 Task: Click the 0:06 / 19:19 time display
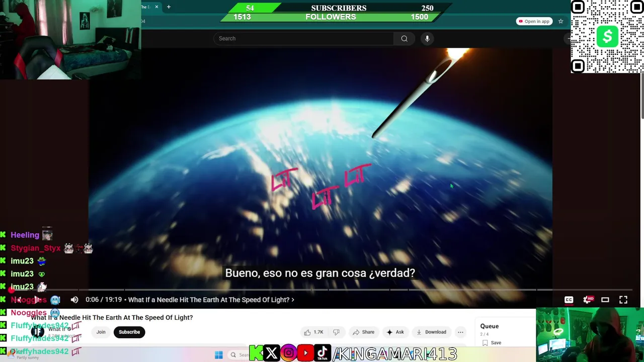[104, 300]
